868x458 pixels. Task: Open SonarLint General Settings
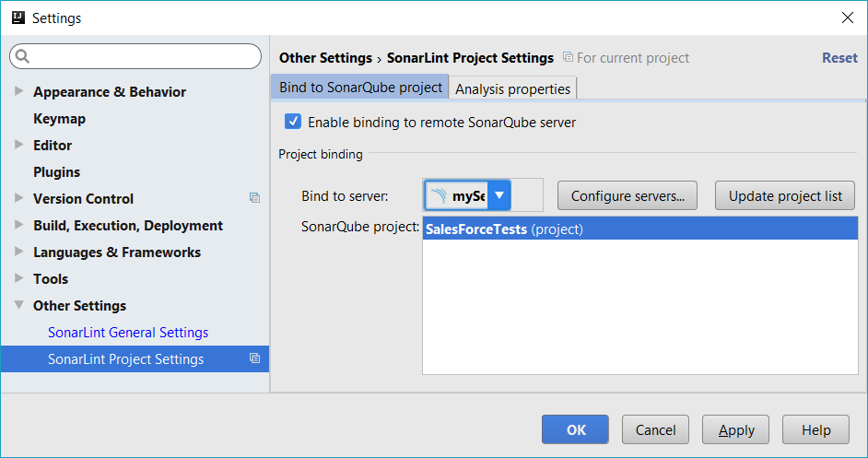pyautogui.click(x=128, y=332)
